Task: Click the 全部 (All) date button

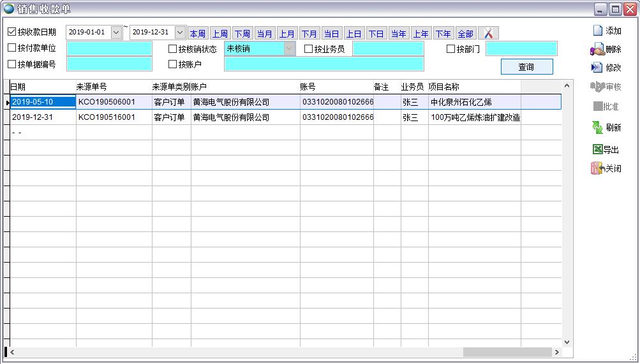Action: 465,33
